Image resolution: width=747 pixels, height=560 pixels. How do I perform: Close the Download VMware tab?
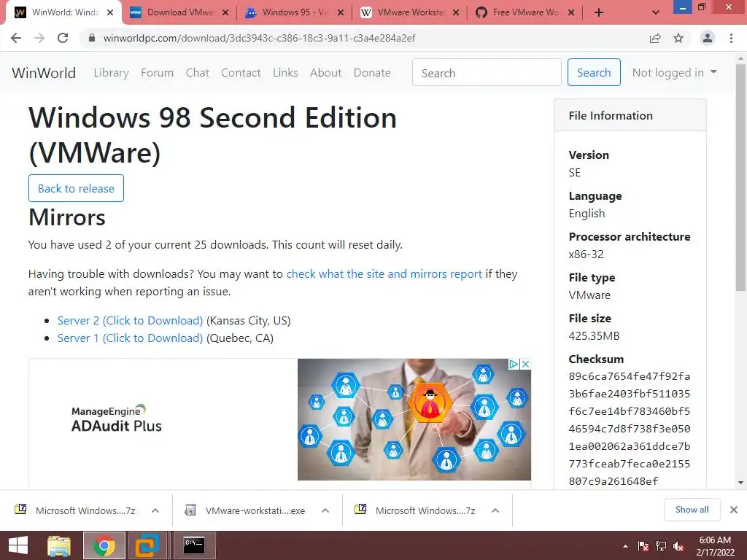225,13
